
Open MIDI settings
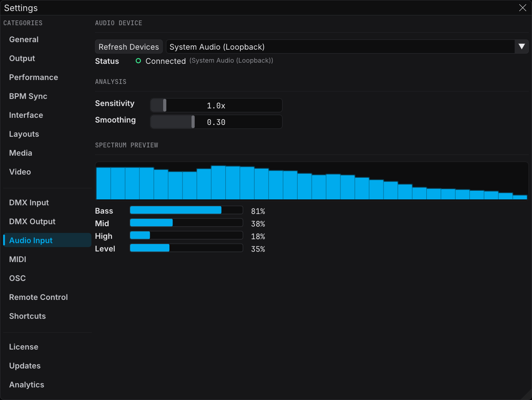[x=47, y=259]
